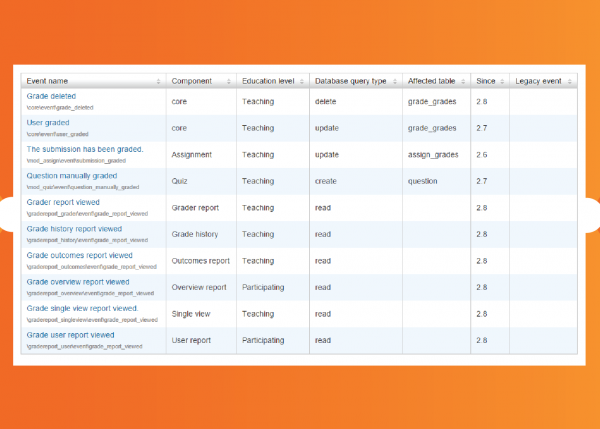Click the 2.6 version in the Assignment row
The image size is (600, 429).
[482, 155]
